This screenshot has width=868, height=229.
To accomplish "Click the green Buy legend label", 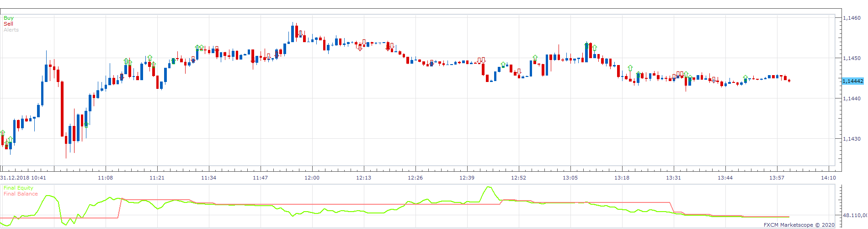I will point(9,18).
